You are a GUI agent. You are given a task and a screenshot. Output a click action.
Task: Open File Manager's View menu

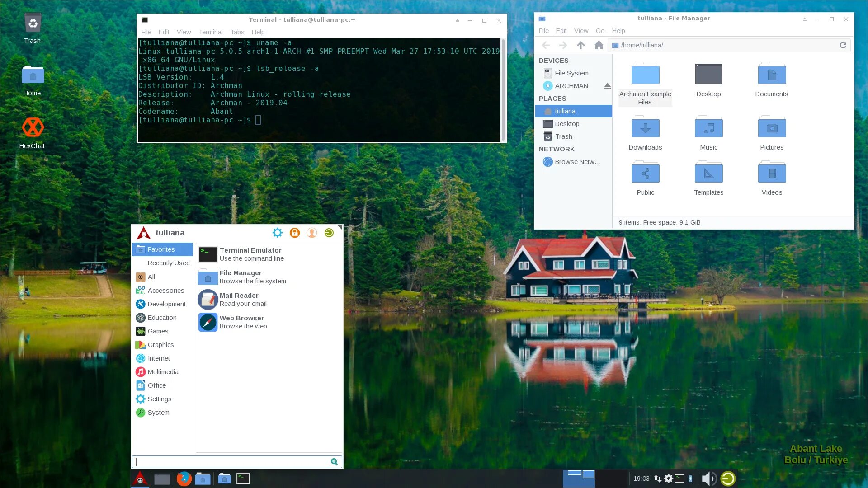581,31
